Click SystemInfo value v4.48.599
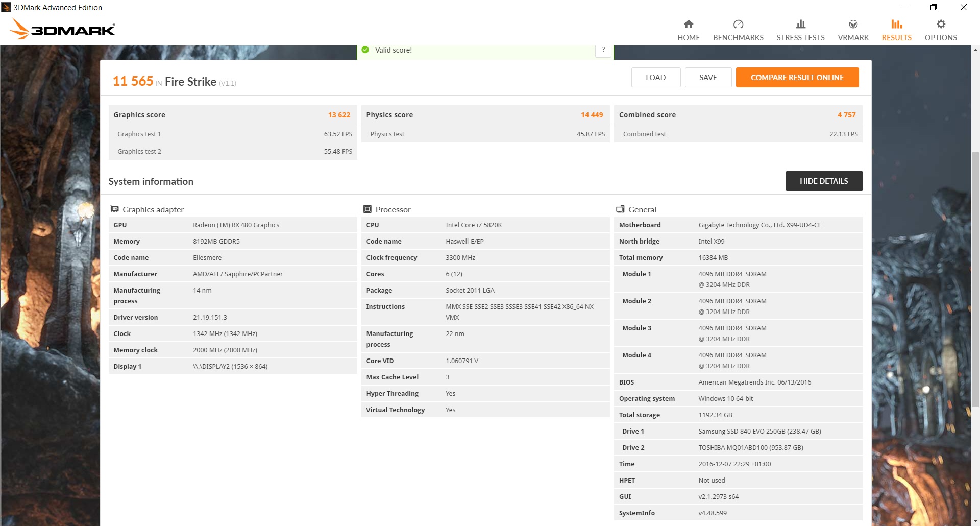Viewport: 980px width, 526px height. 713,513
